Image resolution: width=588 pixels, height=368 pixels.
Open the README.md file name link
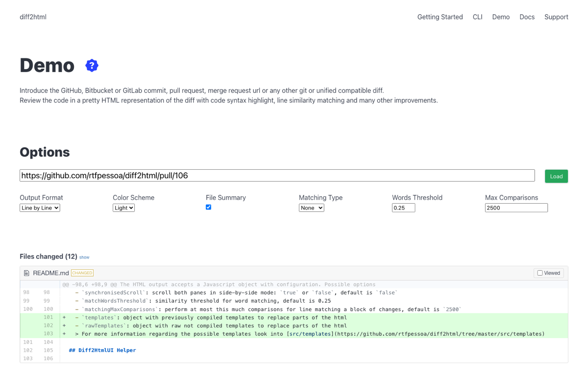point(51,273)
